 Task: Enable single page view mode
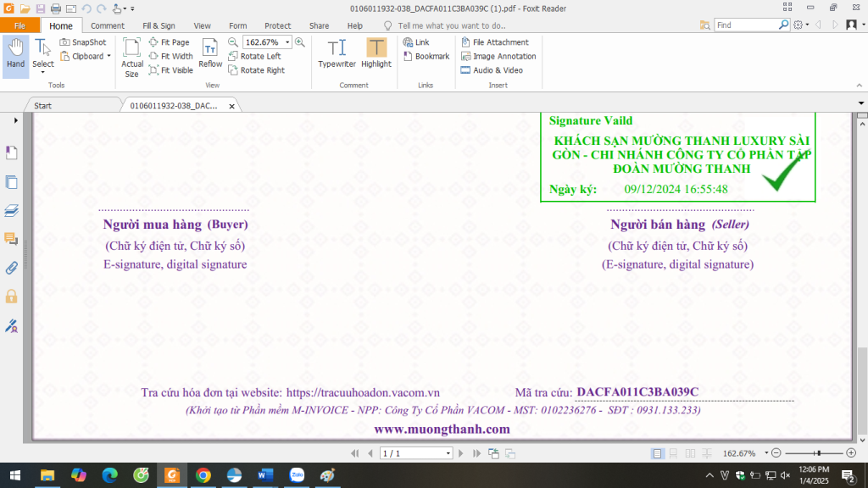click(657, 453)
